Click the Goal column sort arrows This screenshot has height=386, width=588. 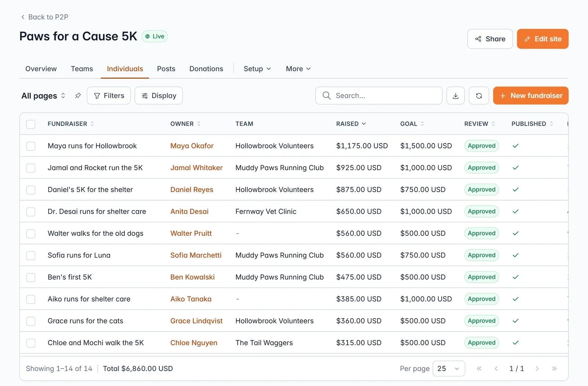pyautogui.click(x=422, y=124)
